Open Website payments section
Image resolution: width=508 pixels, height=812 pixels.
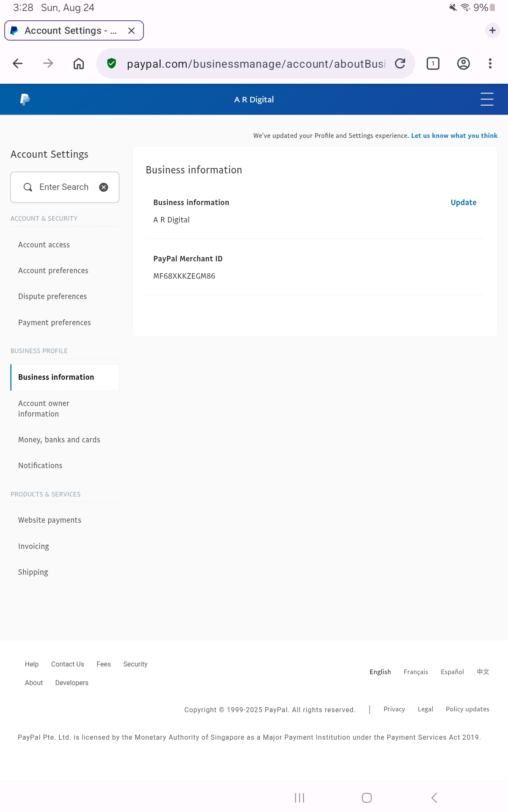[50, 520]
